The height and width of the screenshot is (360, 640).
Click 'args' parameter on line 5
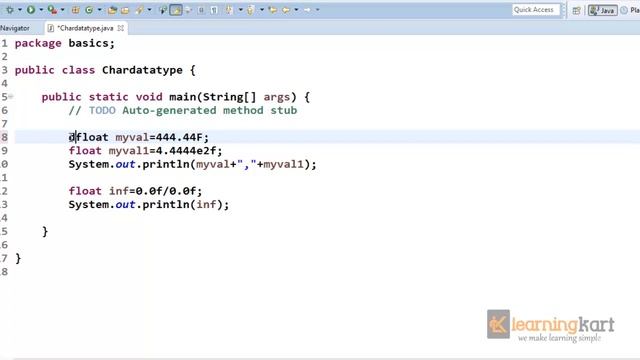(x=277, y=97)
